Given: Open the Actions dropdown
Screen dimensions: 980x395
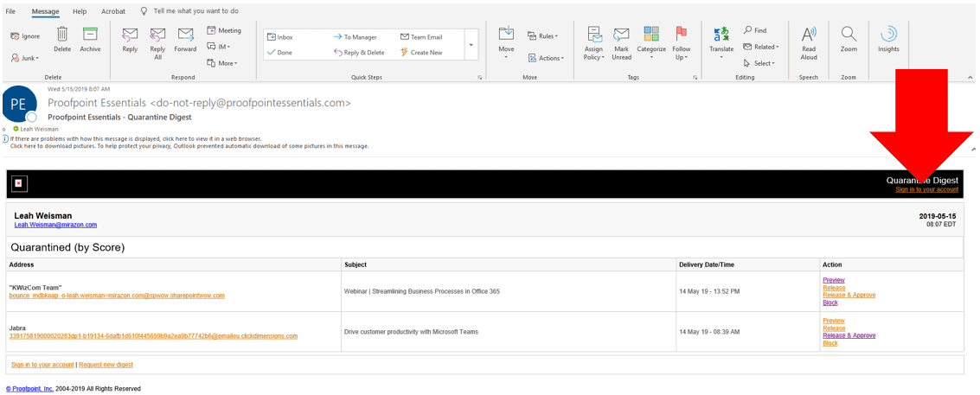Looking at the screenshot, I should tap(546, 58).
